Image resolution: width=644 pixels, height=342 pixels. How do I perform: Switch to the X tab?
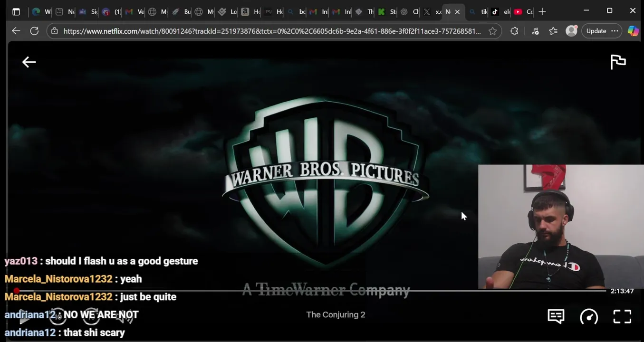tap(432, 12)
